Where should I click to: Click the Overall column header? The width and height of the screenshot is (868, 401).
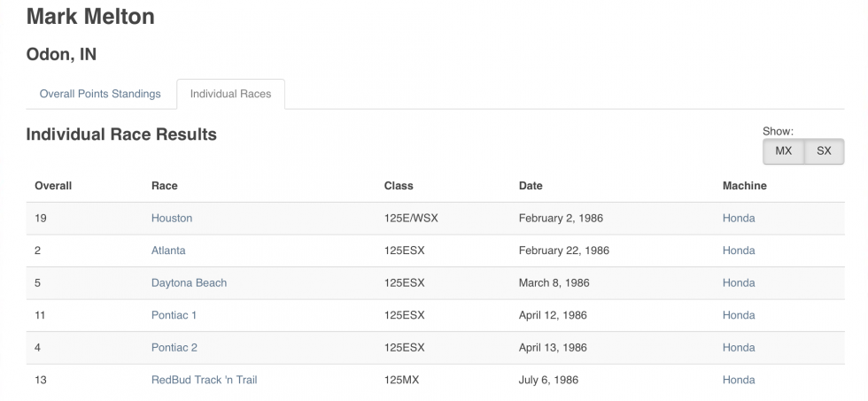[53, 186]
